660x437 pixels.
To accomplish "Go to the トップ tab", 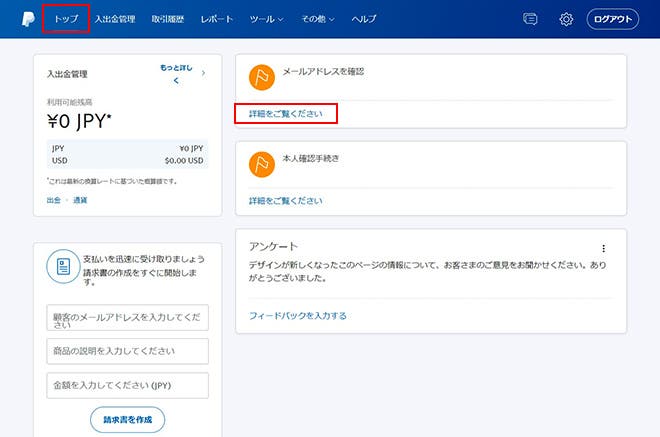I will point(66,19).
